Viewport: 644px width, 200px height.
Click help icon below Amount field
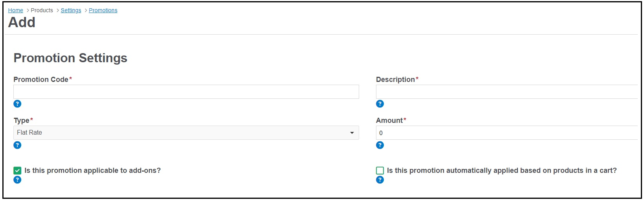[380, 145]
